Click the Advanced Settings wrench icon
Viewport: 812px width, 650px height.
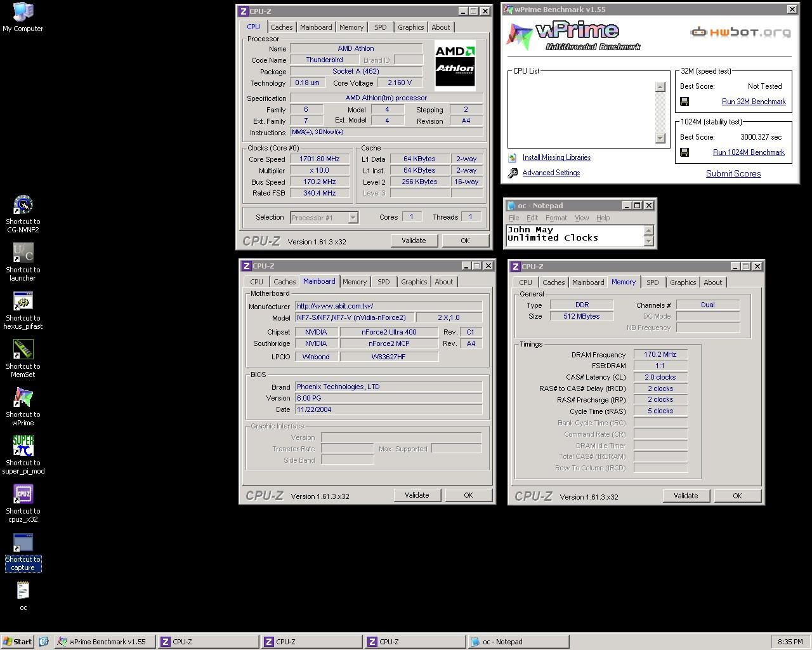[513, 173]
